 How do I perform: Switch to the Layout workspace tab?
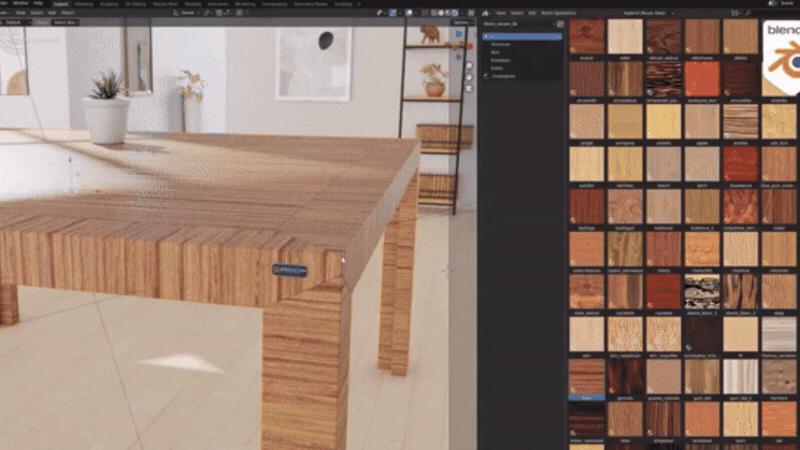(61, 4)
